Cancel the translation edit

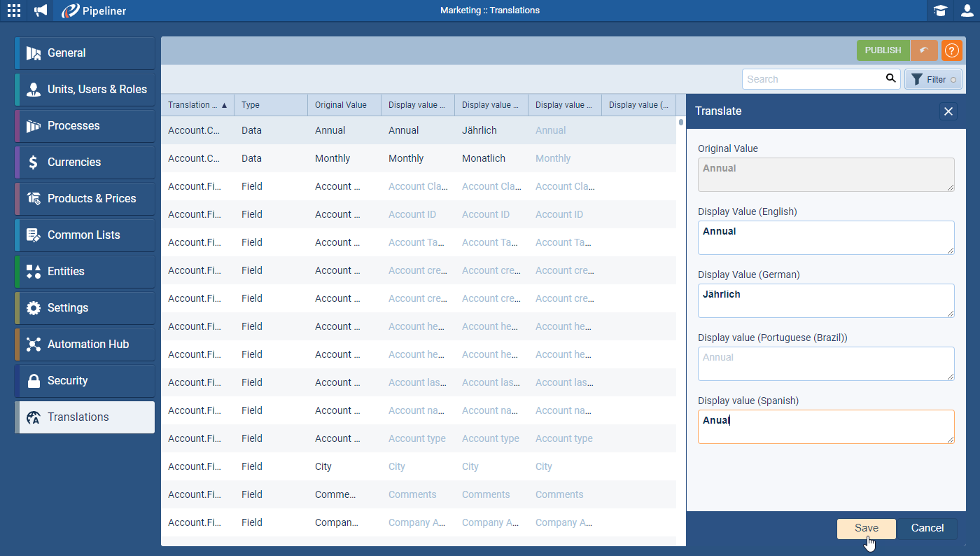(927, 529)
